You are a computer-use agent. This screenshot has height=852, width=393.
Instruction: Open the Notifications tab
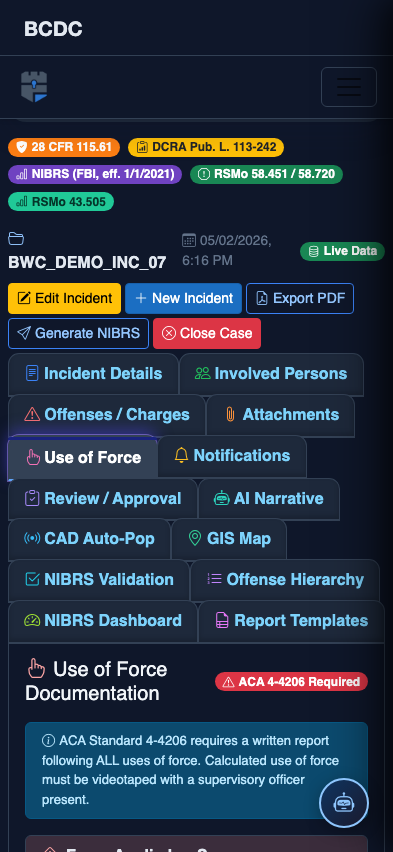232,456
